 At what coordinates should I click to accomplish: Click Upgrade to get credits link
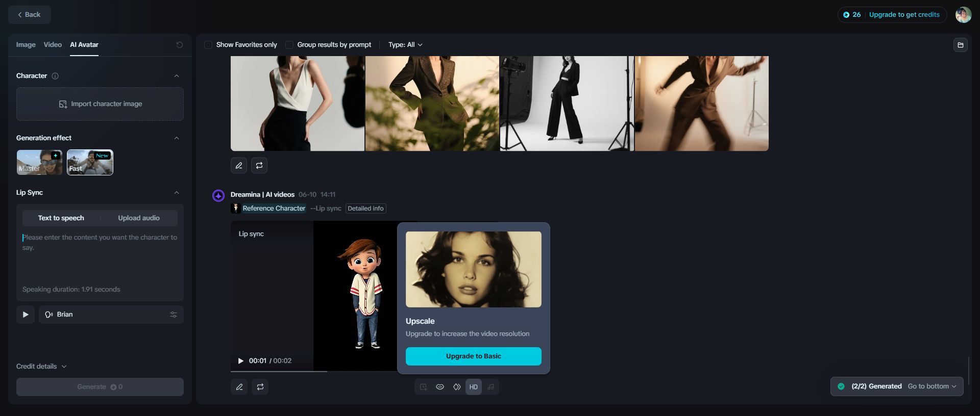(904, 15)
